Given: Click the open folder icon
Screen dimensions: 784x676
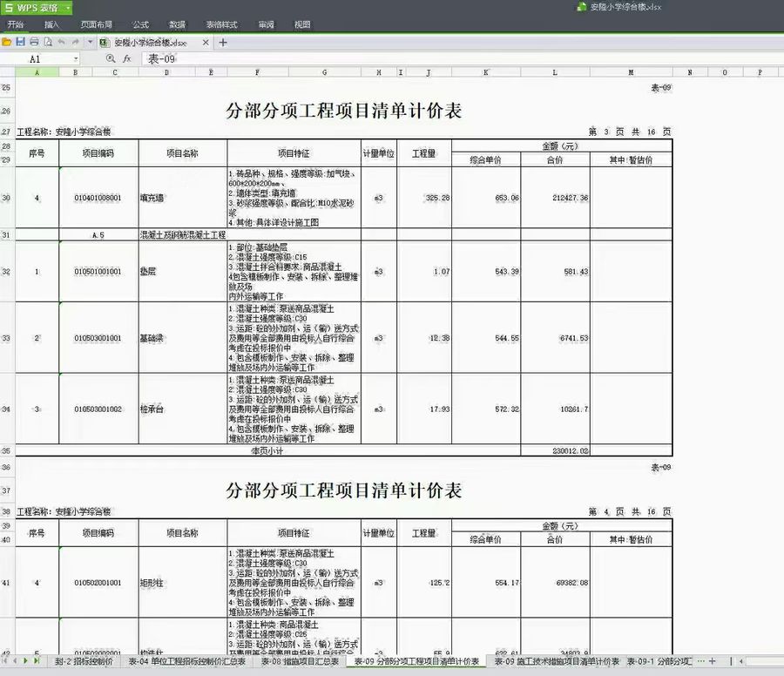Looking at the screenshot, I should pyautogui.click(x=6, y=43).
